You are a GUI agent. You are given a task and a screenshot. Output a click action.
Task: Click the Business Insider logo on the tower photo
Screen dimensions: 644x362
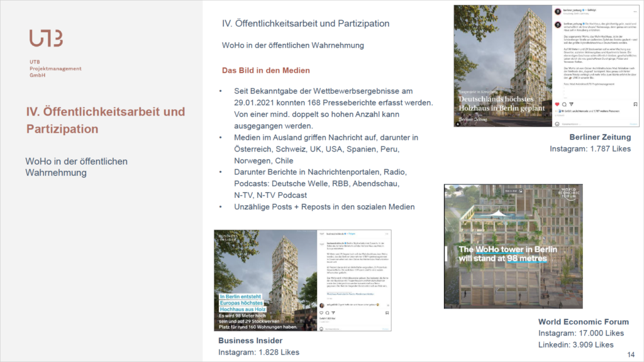228,238
